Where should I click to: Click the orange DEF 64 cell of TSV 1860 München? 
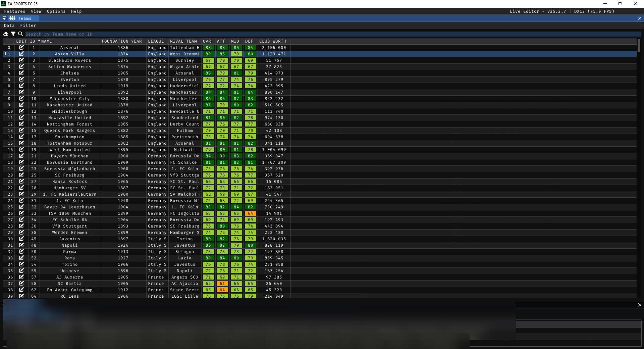click(x=251, y=213)
